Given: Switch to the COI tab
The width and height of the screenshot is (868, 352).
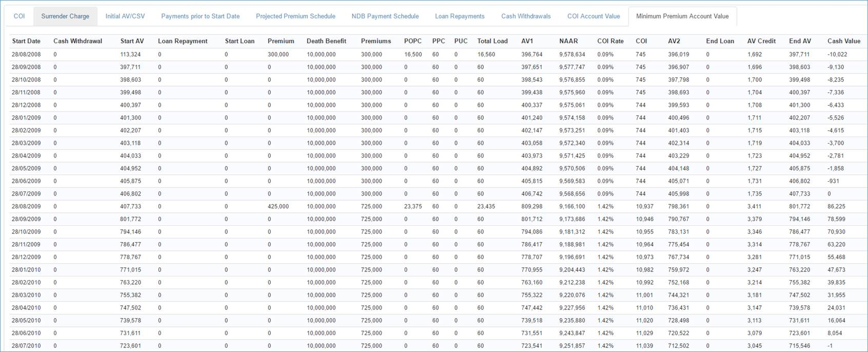Looking at the screenshot, I should (x=19, y=16).
